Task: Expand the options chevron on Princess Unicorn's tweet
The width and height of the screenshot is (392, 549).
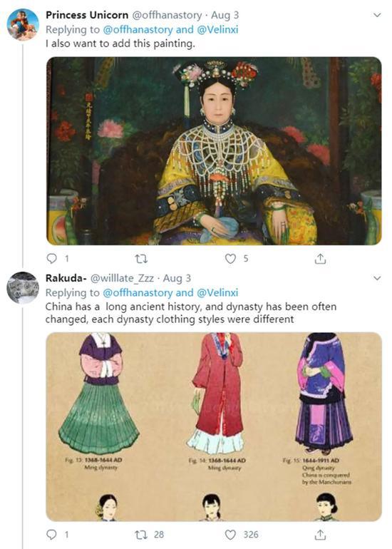Action: click(x=377, y=15)
